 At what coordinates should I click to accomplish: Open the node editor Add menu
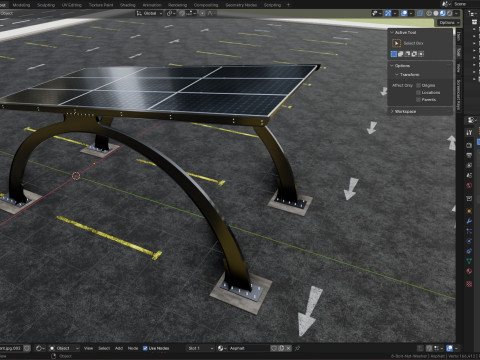point(119,348)
